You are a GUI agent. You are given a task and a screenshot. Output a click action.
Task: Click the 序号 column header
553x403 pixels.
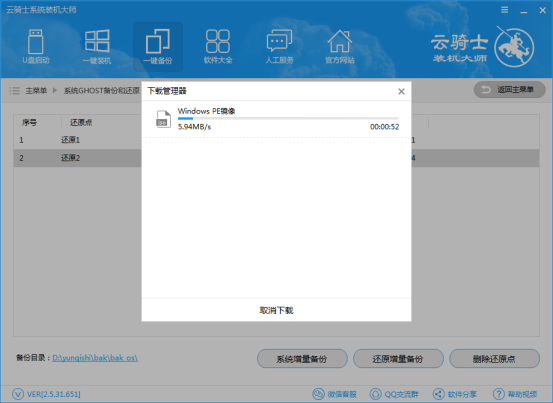tap(29, 122)
